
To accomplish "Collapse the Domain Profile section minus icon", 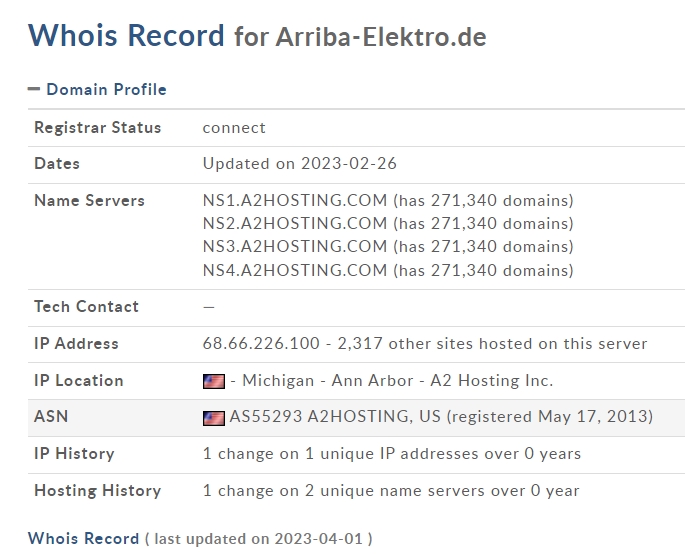I will [x=34, y=89].
